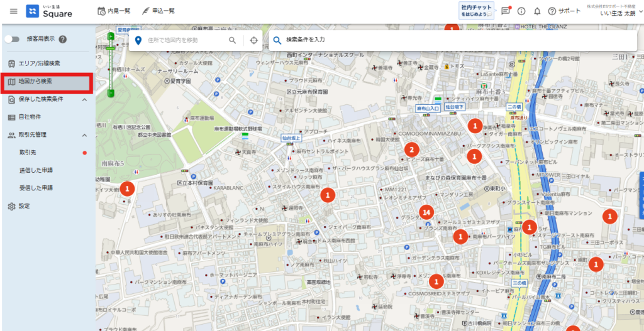Toggle the 接客用表示 switch
The height and width of the screenshot is (331, 644).
pyautogui.click(x=13, y=40)
